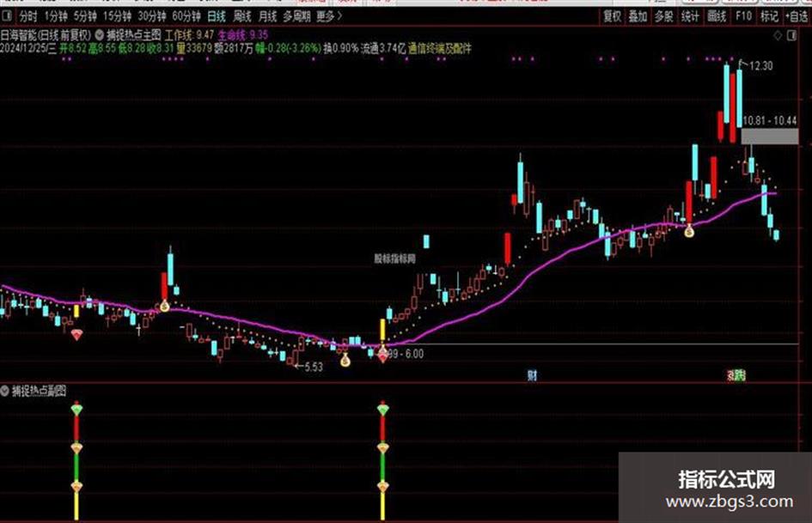The width and height of the screenshot is (812, 523).
Task: Click the 复权 adjustment button
Action: [x=612, y=16]
